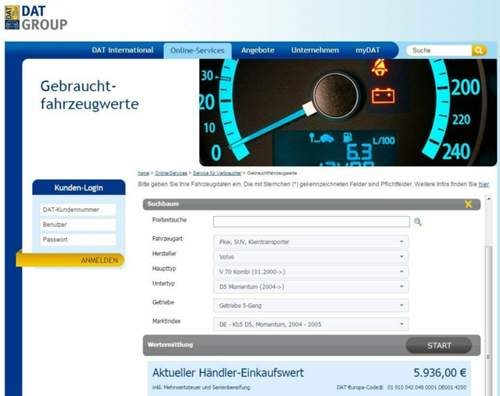Open the Haupttyp dropdown showing V 70 Kombi
The image size is (500, 396).
pos(311,272)
